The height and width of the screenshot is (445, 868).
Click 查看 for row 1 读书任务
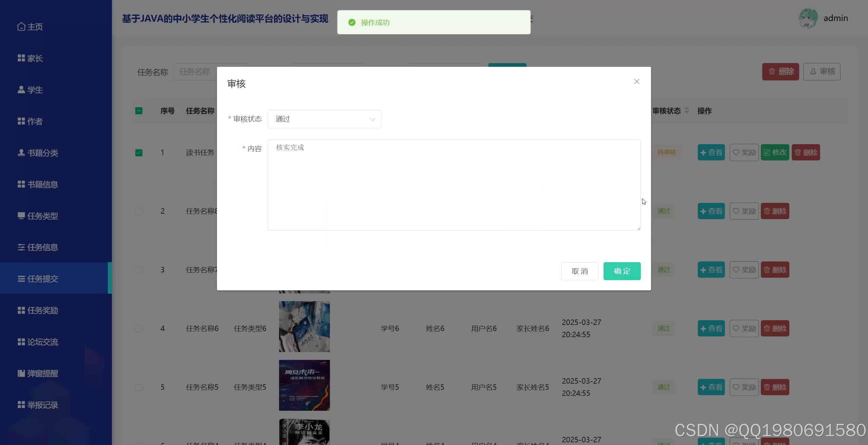[x=711, y=153]
